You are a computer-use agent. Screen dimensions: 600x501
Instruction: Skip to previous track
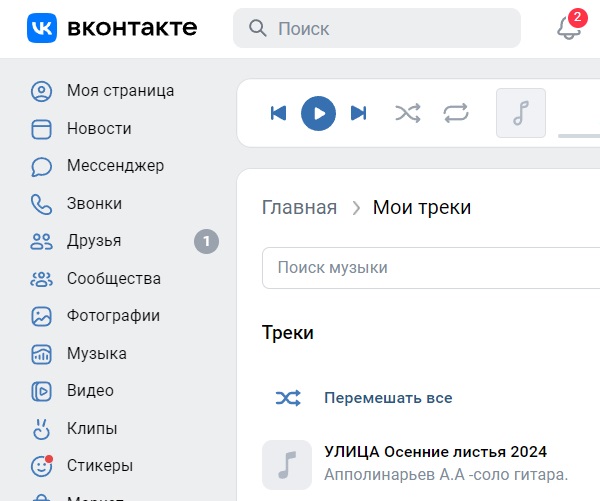coord(278,113)
